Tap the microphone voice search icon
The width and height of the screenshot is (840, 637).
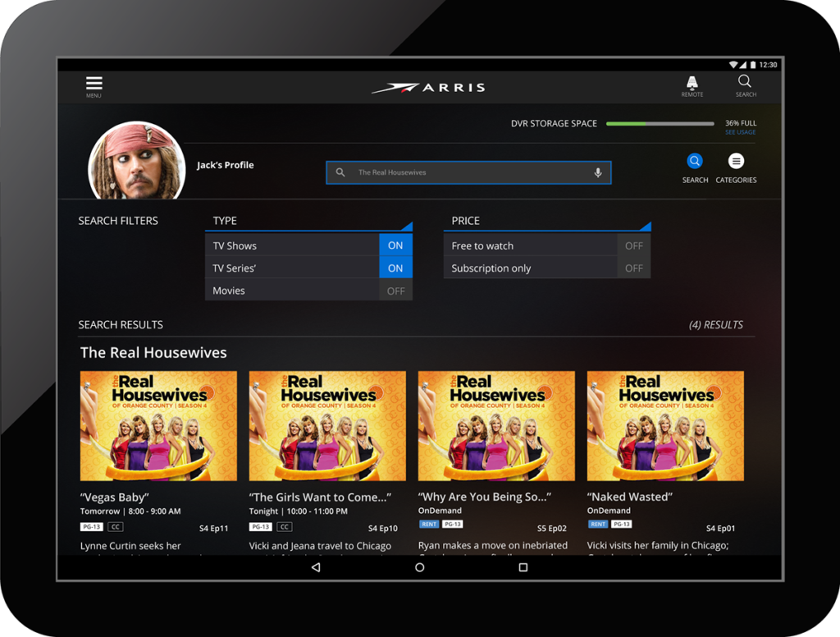(598, 172)
